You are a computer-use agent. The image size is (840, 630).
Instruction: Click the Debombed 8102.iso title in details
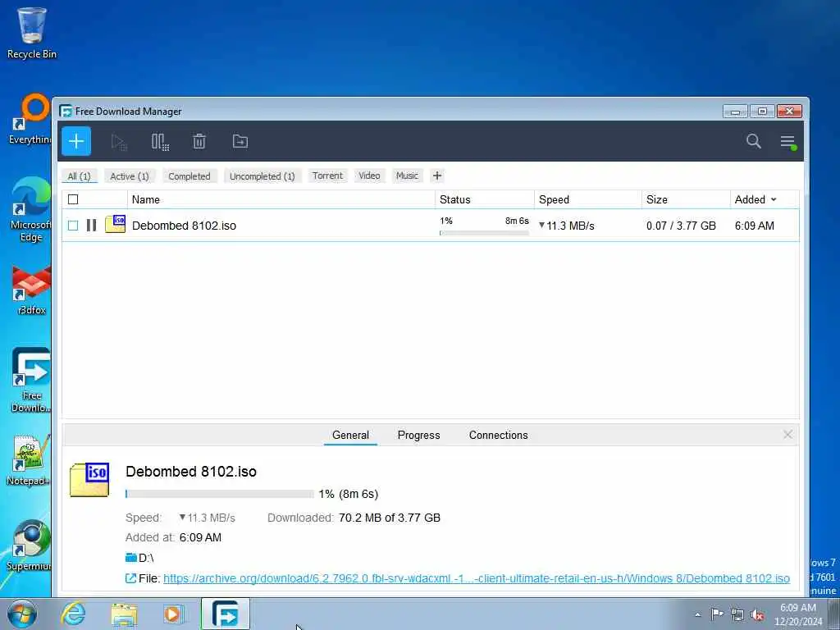click(190, 472)
